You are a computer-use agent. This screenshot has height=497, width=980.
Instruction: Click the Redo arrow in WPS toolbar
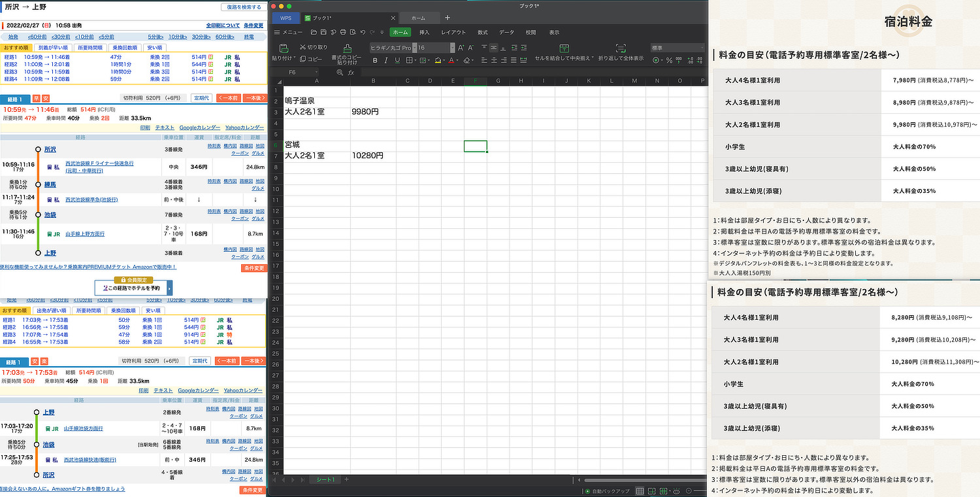point(372,32)
